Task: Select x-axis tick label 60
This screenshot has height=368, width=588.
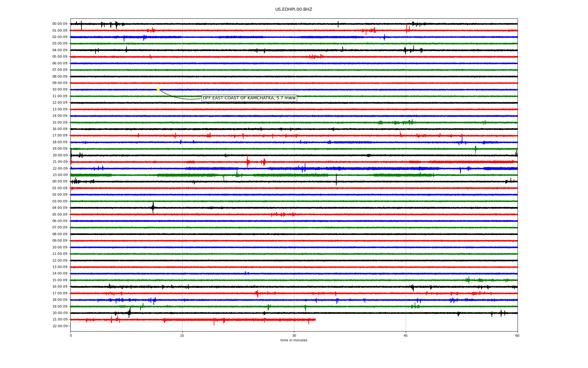Action: coord(517,335)
